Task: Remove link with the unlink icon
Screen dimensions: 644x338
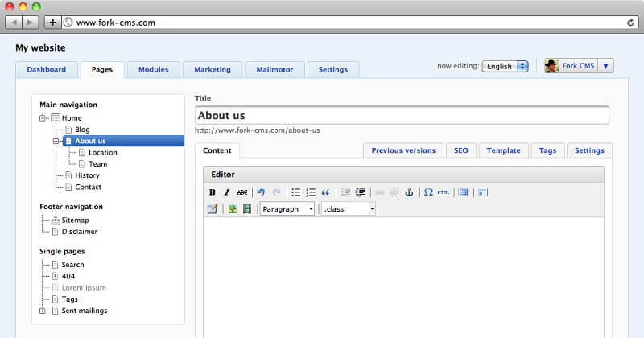Action: 394,192
